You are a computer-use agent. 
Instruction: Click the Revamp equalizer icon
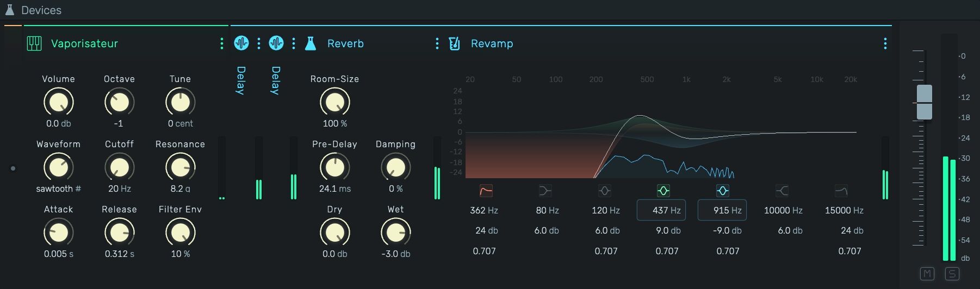click(x=454, y=43)
